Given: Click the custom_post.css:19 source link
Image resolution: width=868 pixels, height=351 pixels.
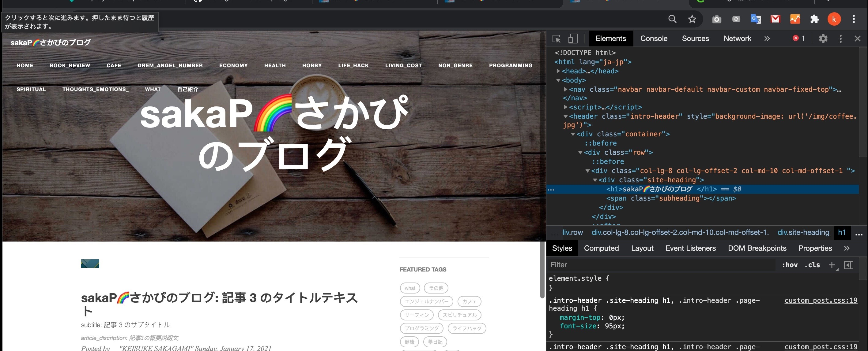Looking at the screenshot, I should pyautogui.click(x=821, y=300).
